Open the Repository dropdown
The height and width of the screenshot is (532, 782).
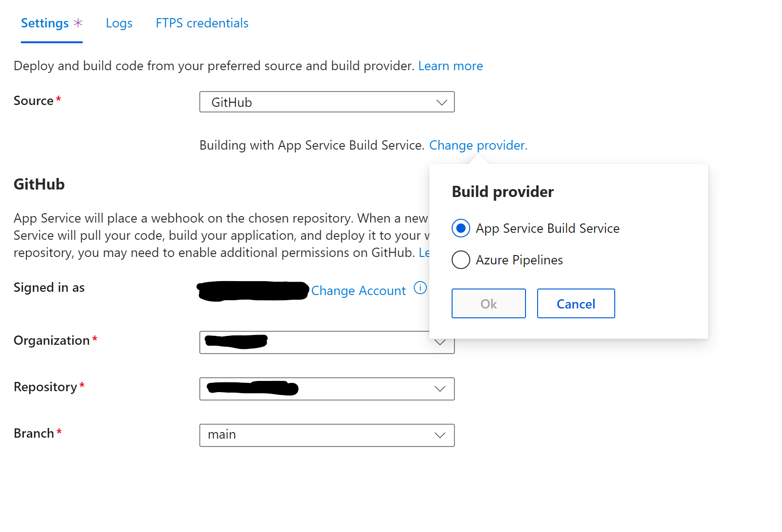point(327,389)
